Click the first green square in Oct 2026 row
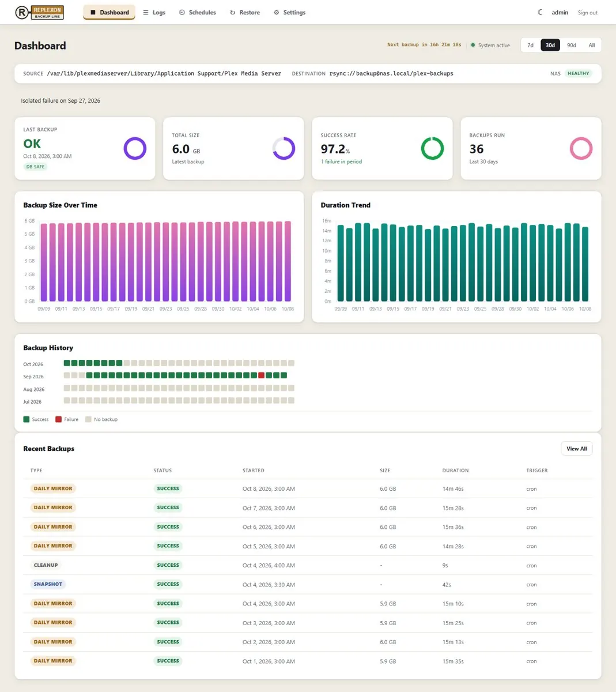 click(x=67, y=363)
